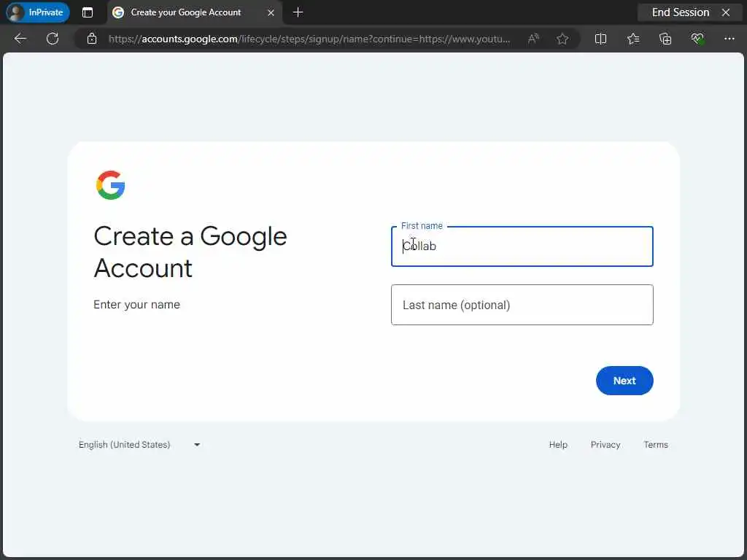Open Read aloud icon in address bar
Viewport: 747px width, 560px height.
(x=533, y=39)
